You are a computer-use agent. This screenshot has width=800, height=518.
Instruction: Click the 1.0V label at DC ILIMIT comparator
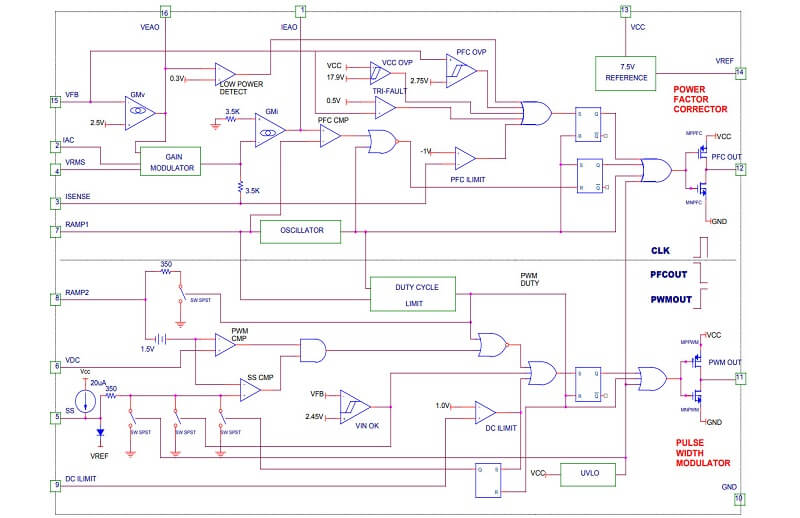pyautogui.click(x=442, y=405)
